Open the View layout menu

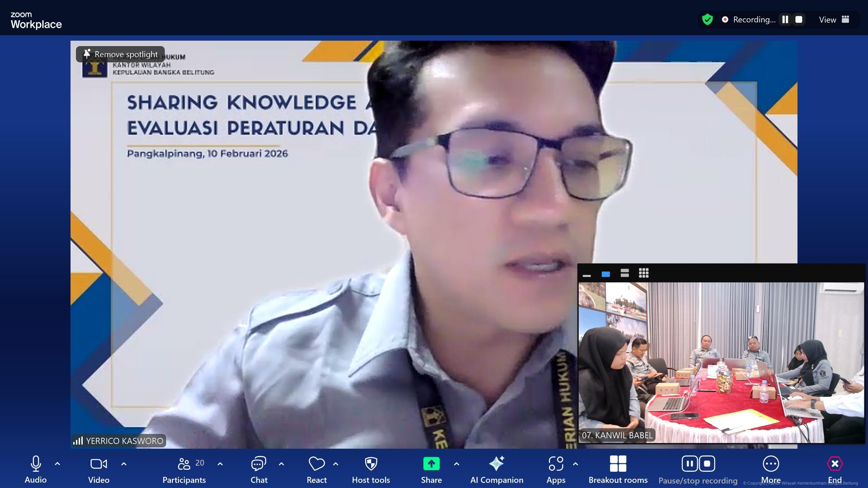point(834,20)
